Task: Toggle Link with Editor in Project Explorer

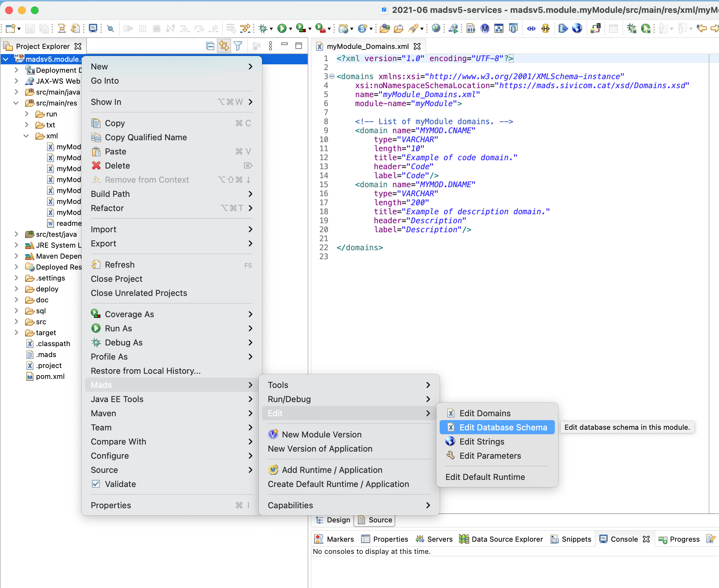Action: 224,45
